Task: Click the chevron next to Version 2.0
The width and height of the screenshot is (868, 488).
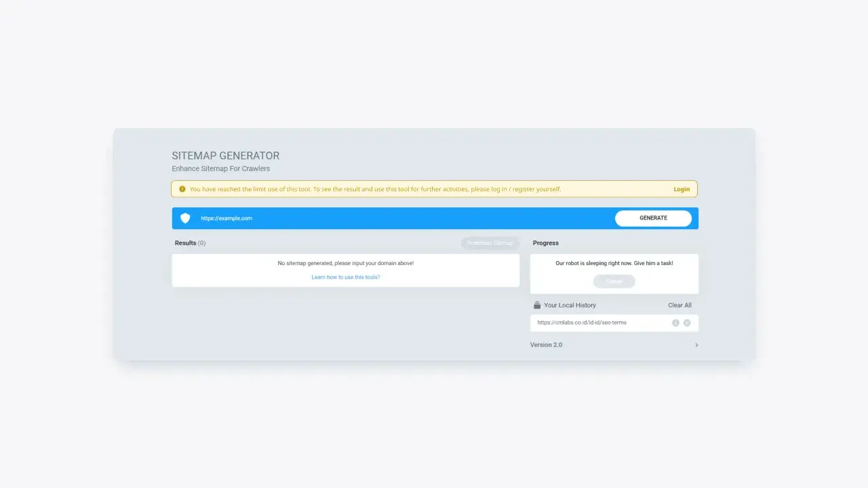Action: 696,345
